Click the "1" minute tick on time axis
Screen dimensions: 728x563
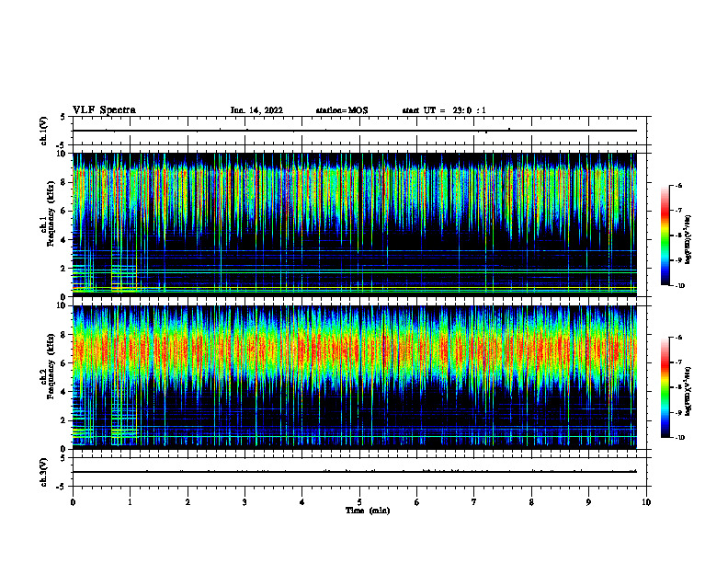(130, 502)
